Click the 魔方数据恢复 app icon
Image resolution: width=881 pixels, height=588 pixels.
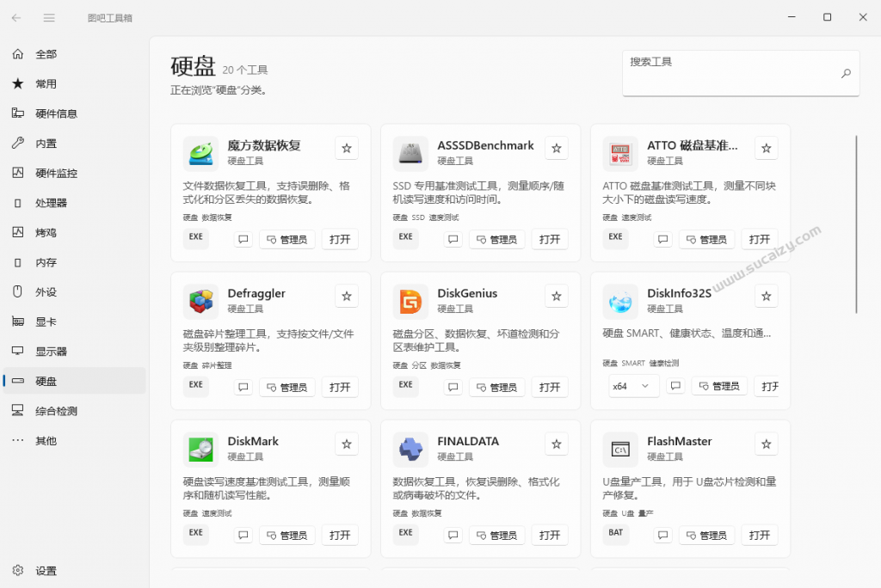point(200,153)
